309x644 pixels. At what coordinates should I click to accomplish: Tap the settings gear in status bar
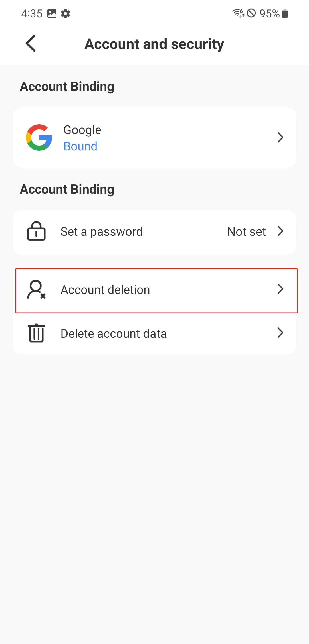(66, 13)
